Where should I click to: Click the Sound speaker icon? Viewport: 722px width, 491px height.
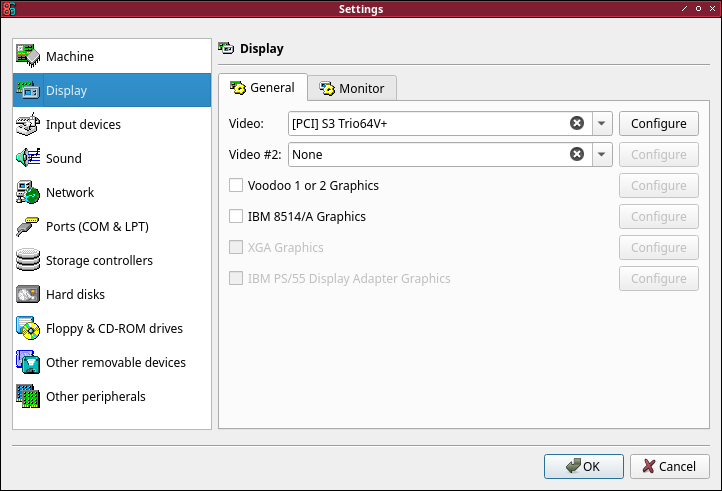pyautogui.click(x=28, y=158)
